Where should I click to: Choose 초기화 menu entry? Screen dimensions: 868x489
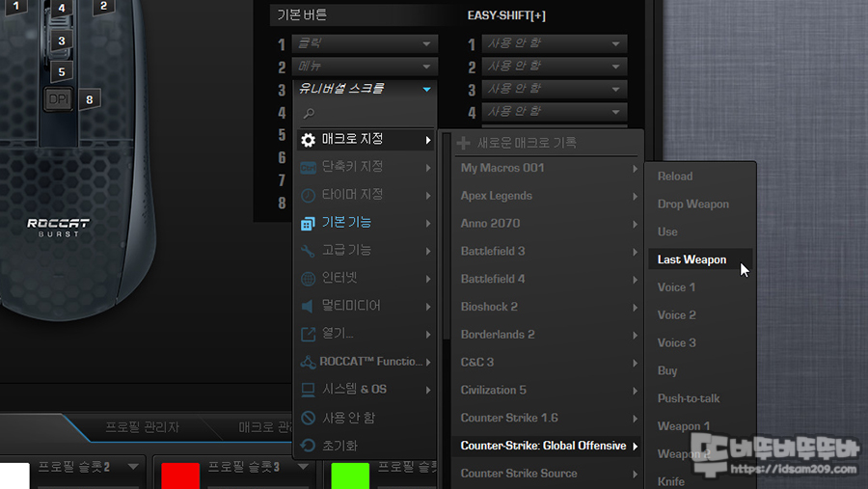[366, 446]
